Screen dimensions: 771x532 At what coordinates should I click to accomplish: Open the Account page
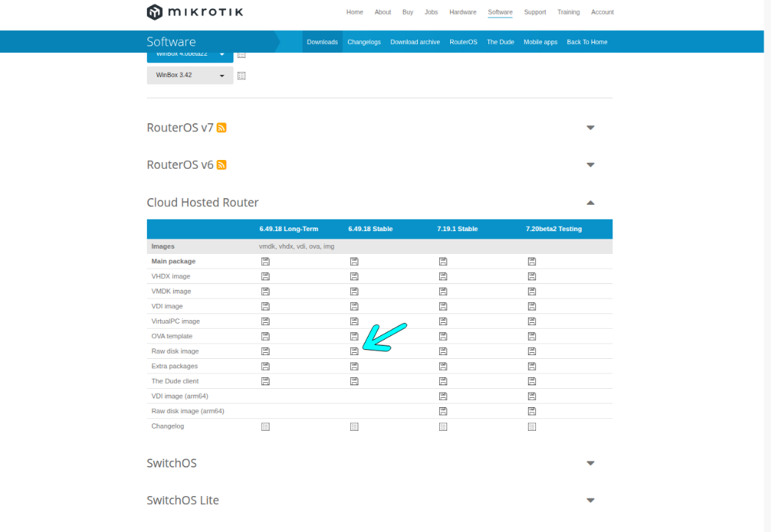[602, 12]
